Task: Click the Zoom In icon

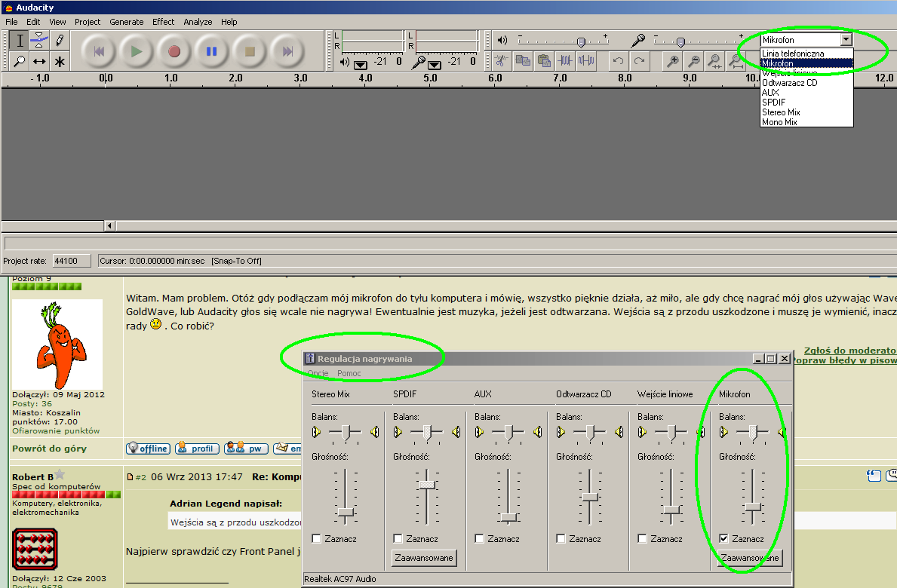Action: click(x=673, y=60)
